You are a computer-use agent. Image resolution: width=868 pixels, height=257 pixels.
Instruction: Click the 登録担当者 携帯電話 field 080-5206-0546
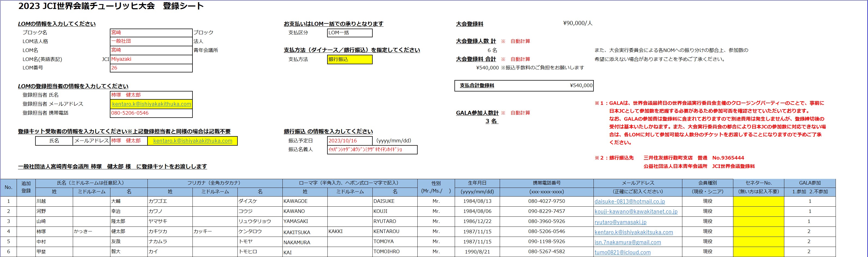coord(151,113)
